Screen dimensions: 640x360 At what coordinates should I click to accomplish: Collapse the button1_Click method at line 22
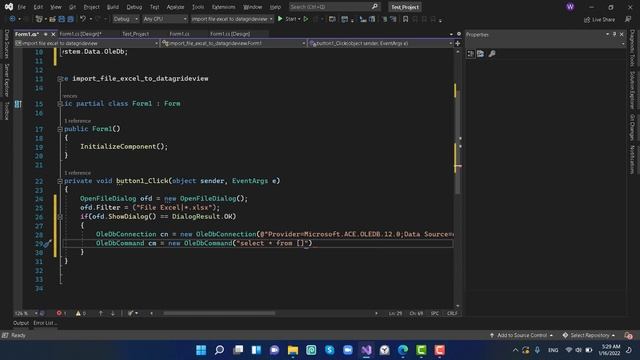(x=60, y=181)
